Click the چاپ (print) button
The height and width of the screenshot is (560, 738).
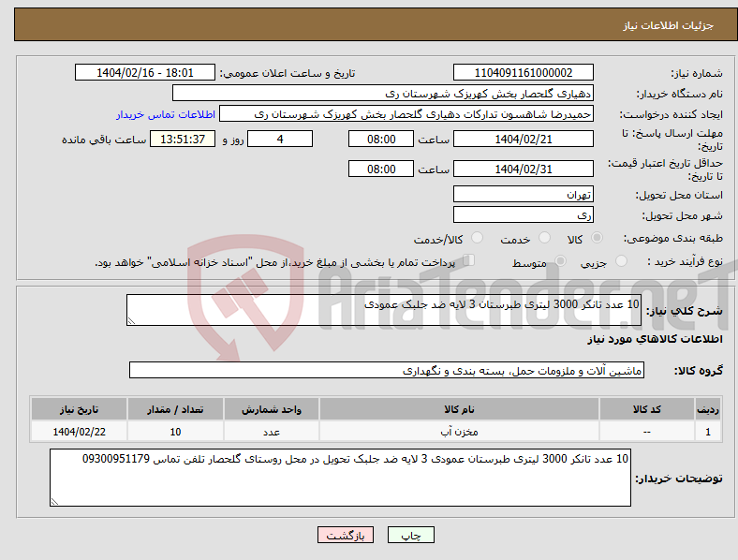[411, 535]
